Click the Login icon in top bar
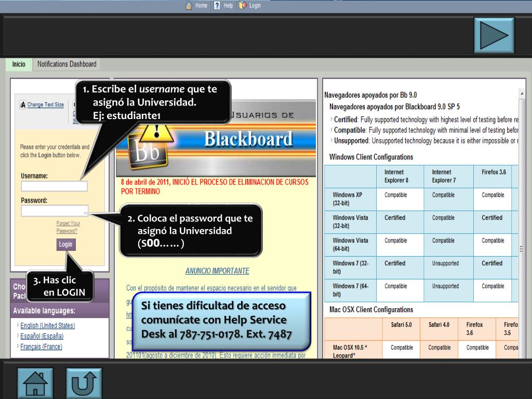This screenshot has width=532, height=399. coord(242,5)
